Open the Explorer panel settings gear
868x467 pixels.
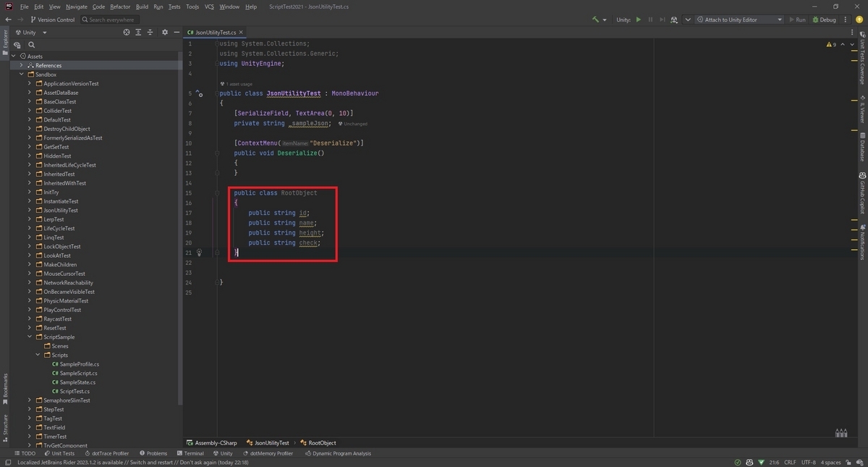[x=165, y=32]
